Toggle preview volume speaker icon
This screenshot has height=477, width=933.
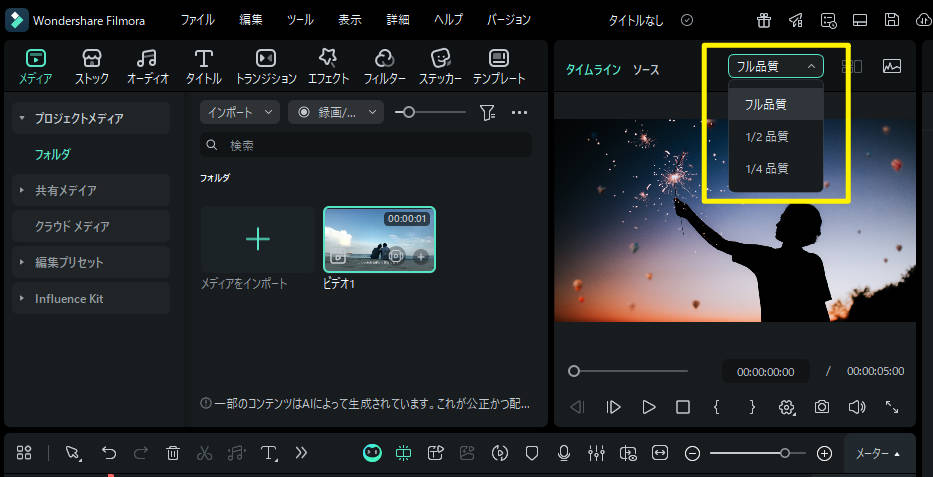pyautogui.click(x=856, y=407)
